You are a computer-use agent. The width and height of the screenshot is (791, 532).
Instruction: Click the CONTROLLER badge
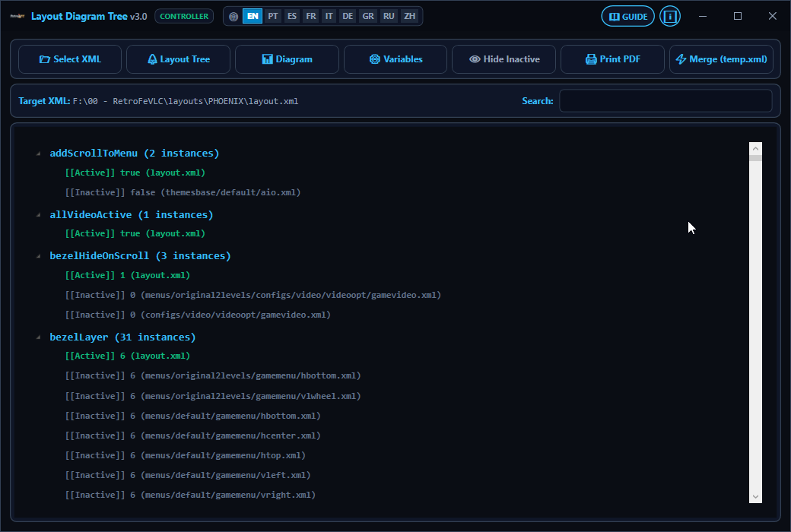pos(184,16)
